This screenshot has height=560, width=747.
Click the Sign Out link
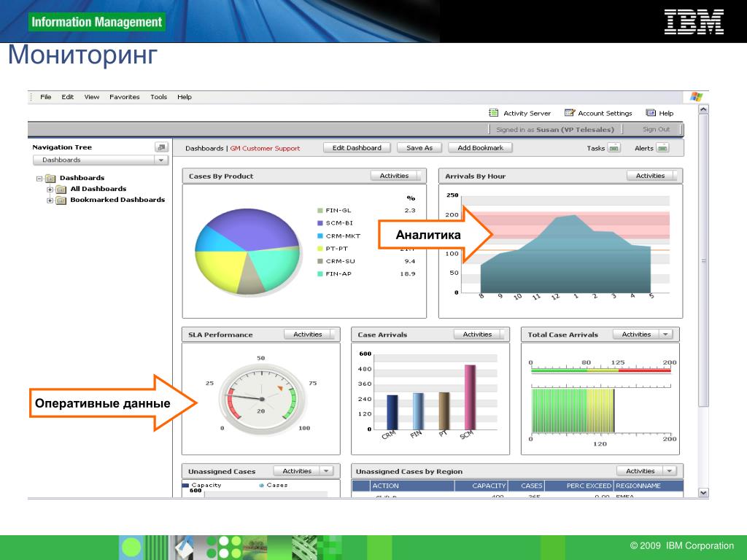[x=656, y=129]
